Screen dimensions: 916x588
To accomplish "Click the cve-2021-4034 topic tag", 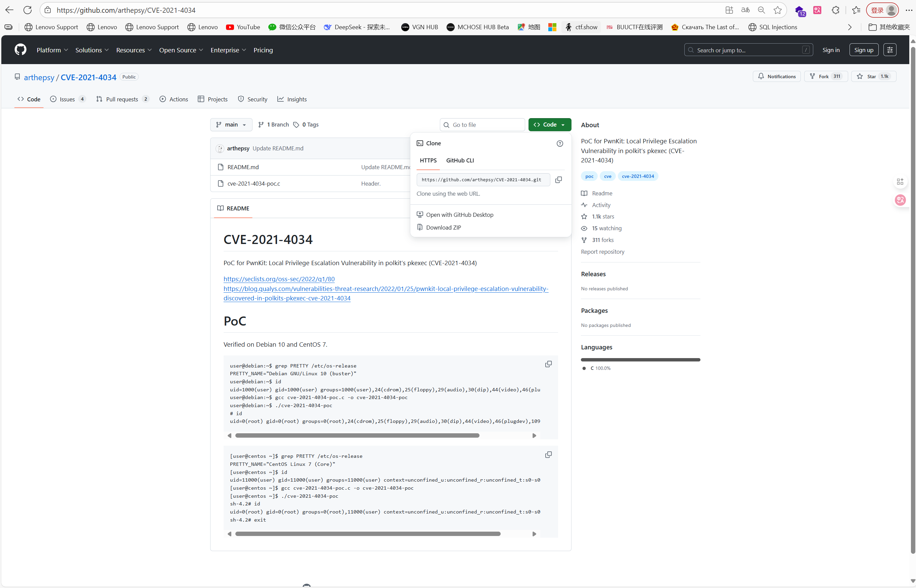I will click(x=638, y=177).
